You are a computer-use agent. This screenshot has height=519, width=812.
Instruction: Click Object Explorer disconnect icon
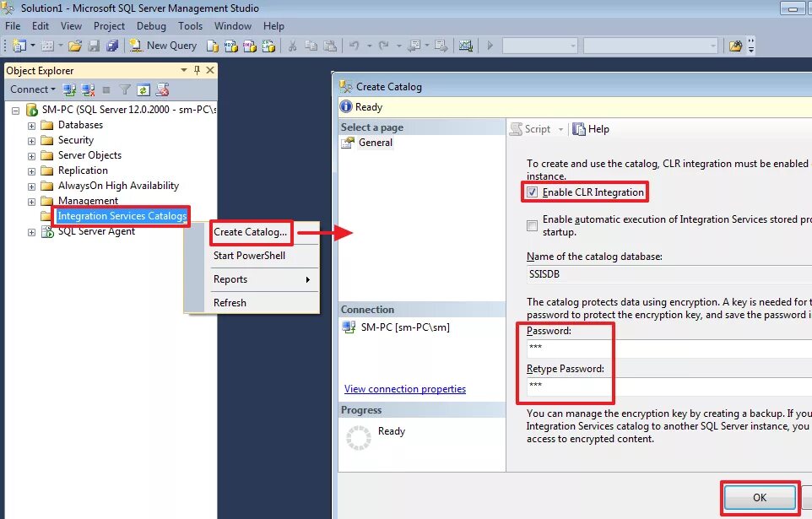click(88, 89)
